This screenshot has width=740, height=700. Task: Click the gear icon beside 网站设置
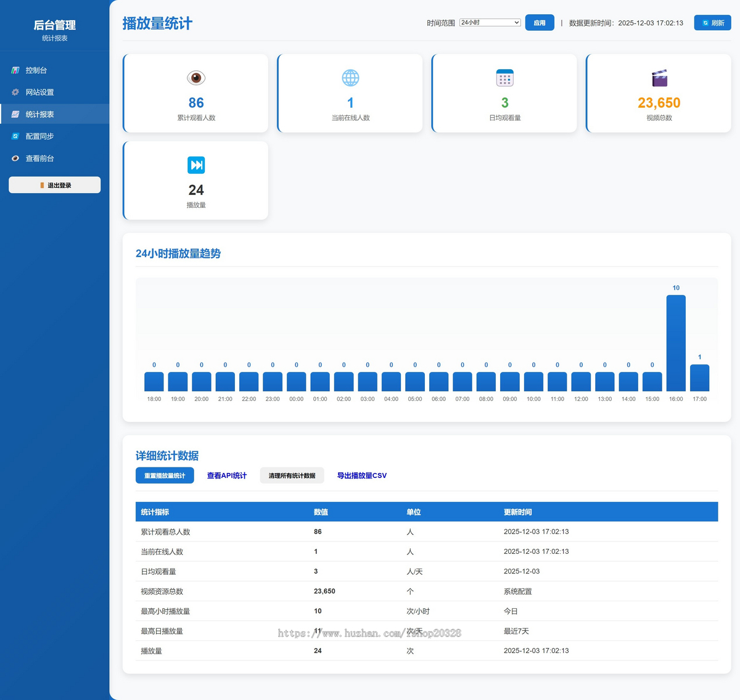15,93
